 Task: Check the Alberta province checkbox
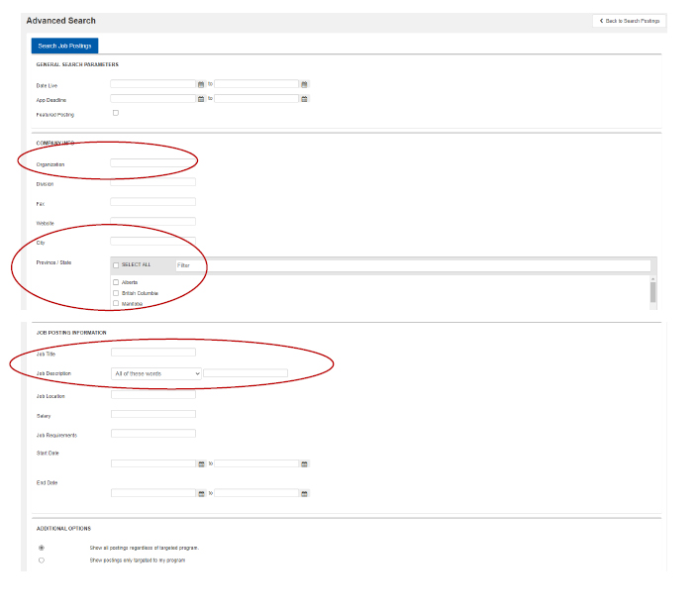(x=116, y=282)
